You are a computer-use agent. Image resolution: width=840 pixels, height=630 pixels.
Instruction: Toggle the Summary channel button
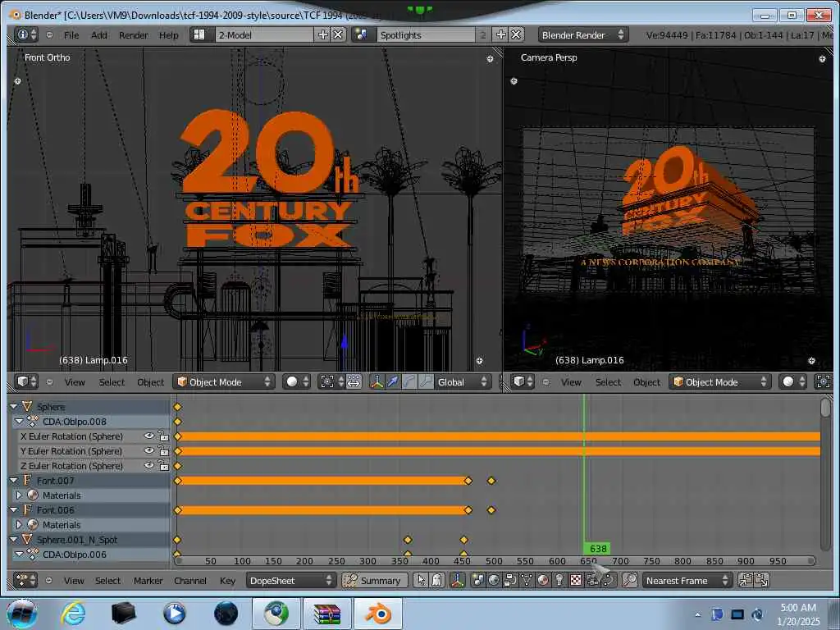click(x=374, y=580)
